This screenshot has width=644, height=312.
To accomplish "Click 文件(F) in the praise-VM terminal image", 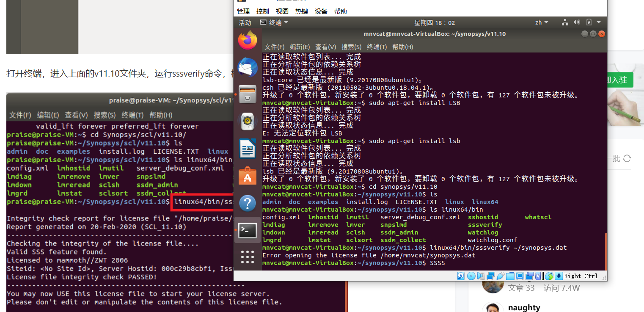I will [20, 115].
